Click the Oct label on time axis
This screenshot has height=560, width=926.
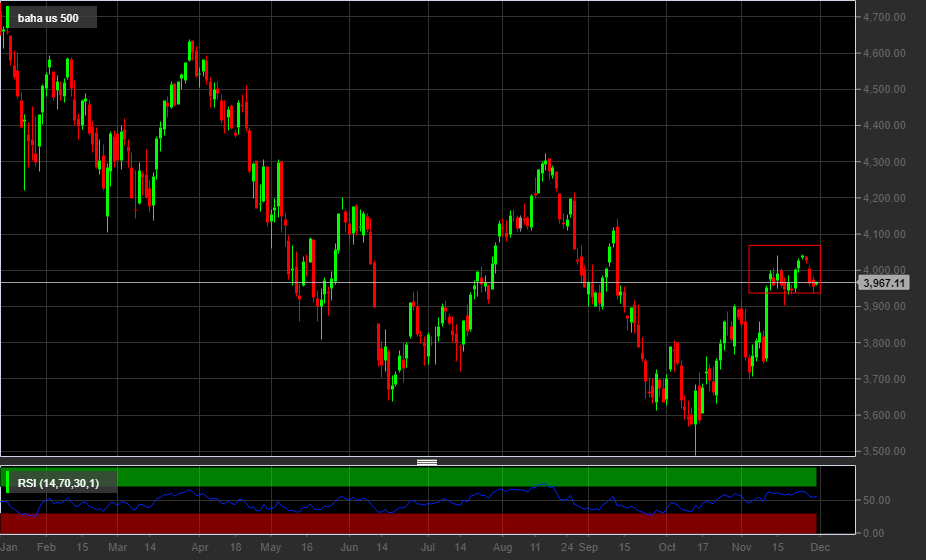667,547
